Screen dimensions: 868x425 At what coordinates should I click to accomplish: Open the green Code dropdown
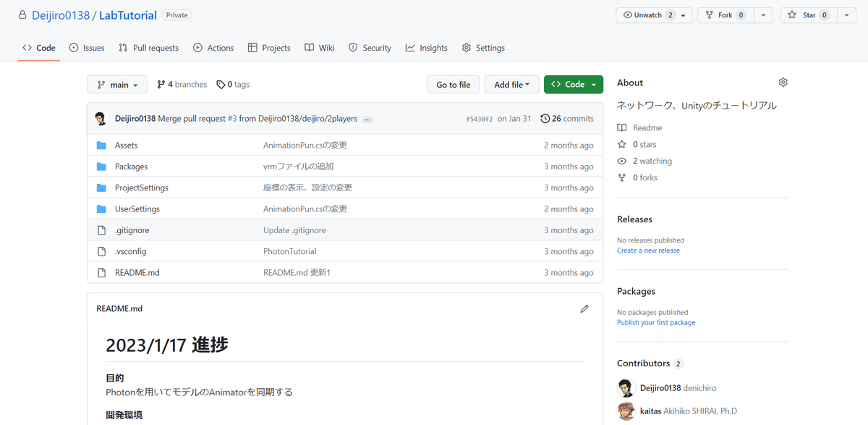[574, 85]
